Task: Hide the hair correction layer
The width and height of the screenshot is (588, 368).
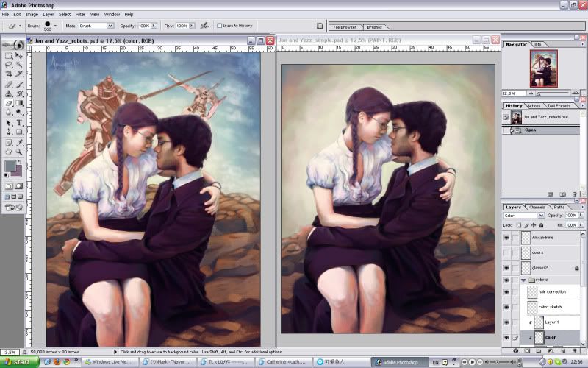Action: coord(506,291)
